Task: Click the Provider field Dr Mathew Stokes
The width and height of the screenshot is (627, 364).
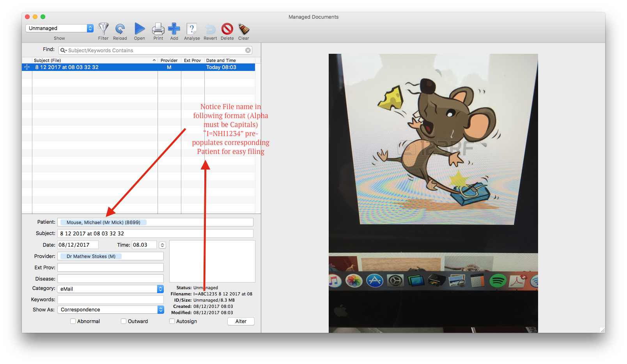Action: (111, 256)
